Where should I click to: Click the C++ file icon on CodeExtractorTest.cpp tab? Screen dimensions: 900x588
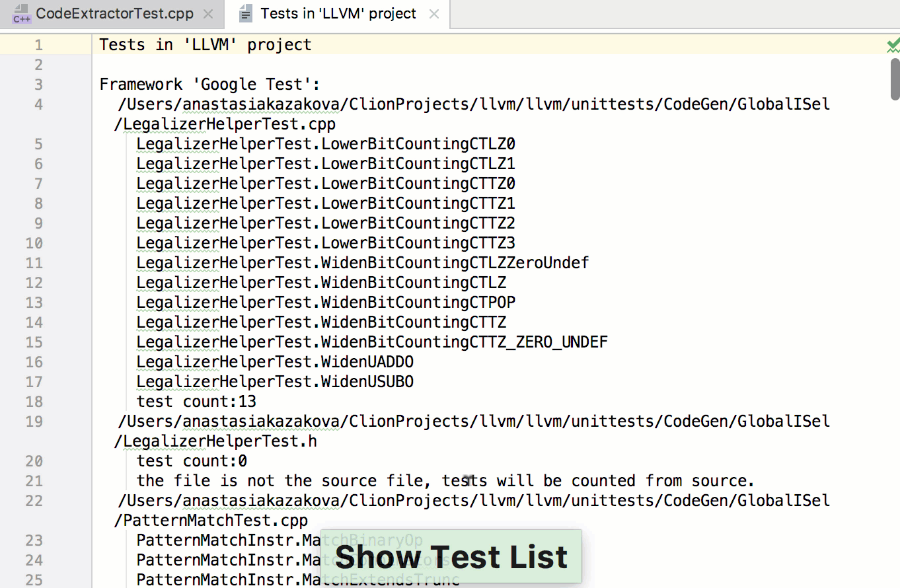point(22,14)
